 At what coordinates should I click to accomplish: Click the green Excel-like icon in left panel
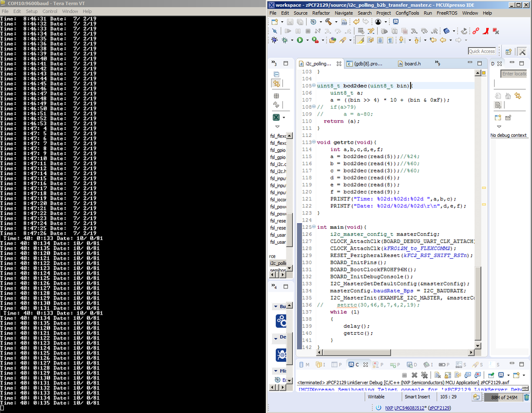tap(276, 117)
